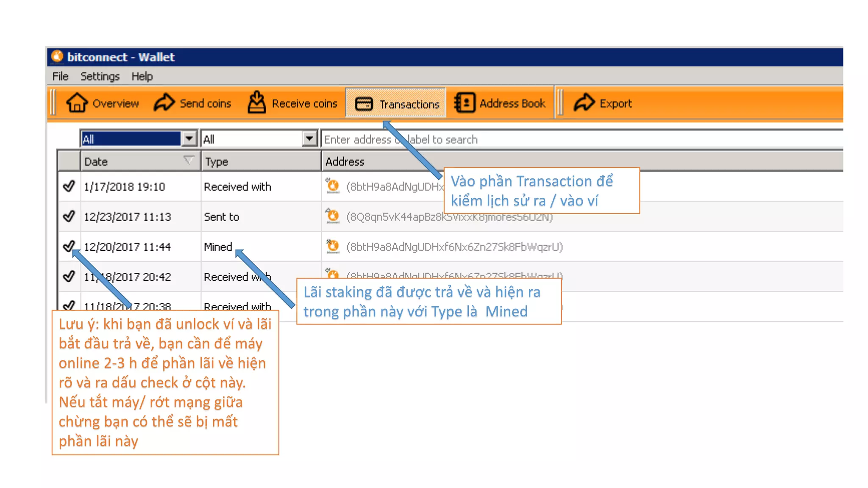The width and height of the screenshot is (868, 488).
Task: Go to the Overview home icon
Action: [x=77, y=103]
